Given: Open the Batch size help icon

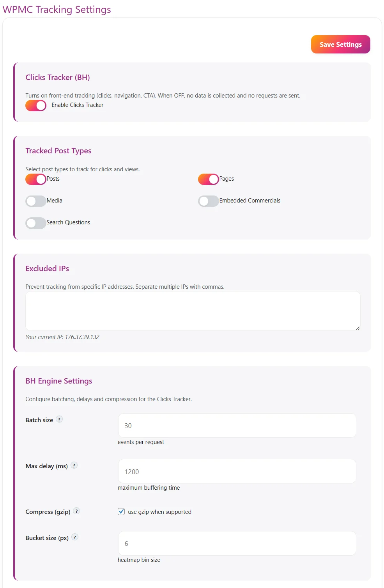Looking at the screenshot, I should (59, 419).
